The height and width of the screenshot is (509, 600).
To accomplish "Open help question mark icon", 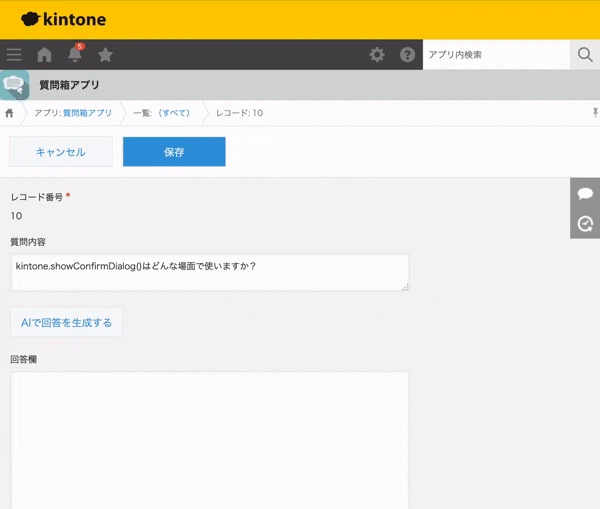I will 408,55.
